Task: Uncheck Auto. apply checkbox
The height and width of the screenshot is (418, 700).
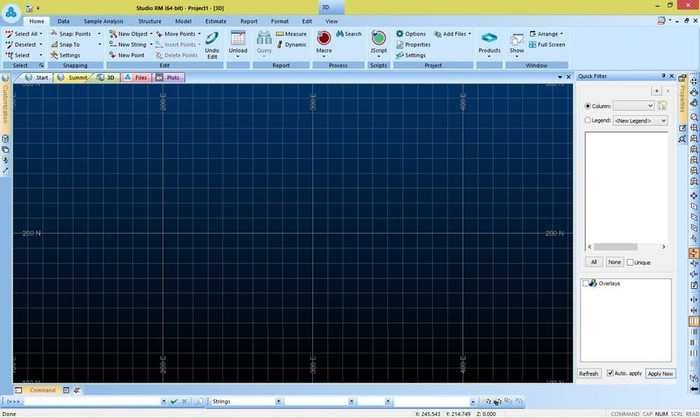Action: coord(610,373)
